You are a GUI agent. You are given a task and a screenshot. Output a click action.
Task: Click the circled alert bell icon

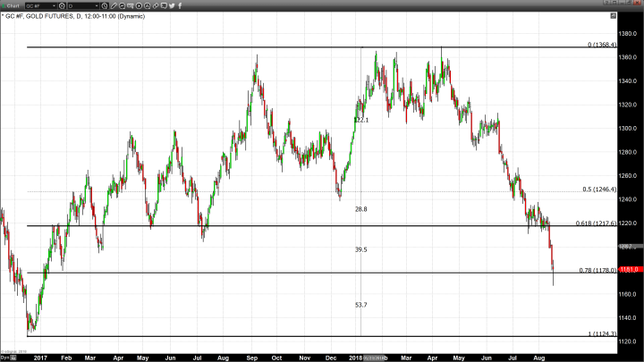coord(147,5)
